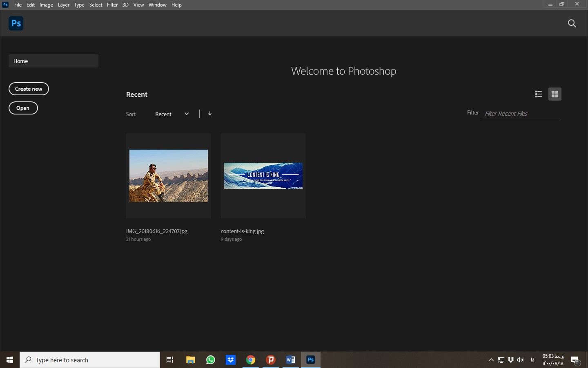Viewport: 588px width, 368px height.
Task: Open Task View on the taskbar
Action: (x=170, y=360)
